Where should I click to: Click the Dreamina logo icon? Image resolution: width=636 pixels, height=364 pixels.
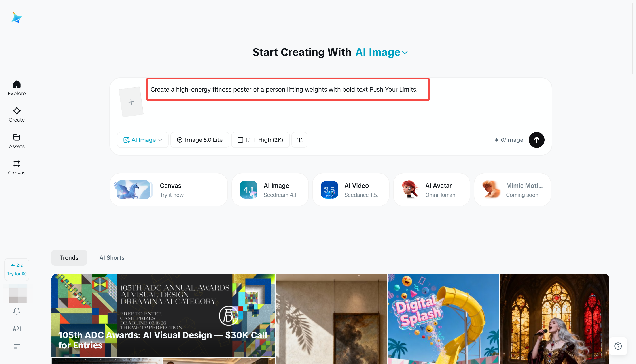[17, 18]
